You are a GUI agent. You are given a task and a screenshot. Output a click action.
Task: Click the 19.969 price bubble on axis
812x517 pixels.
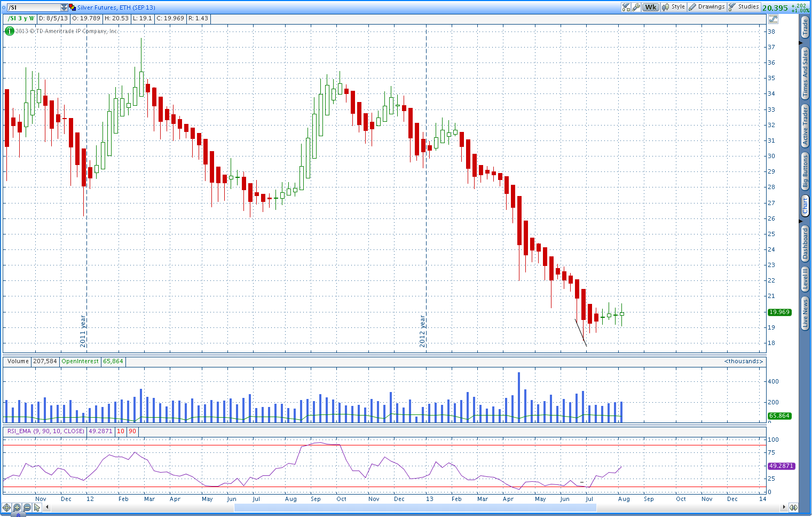(x=779, y=312)
